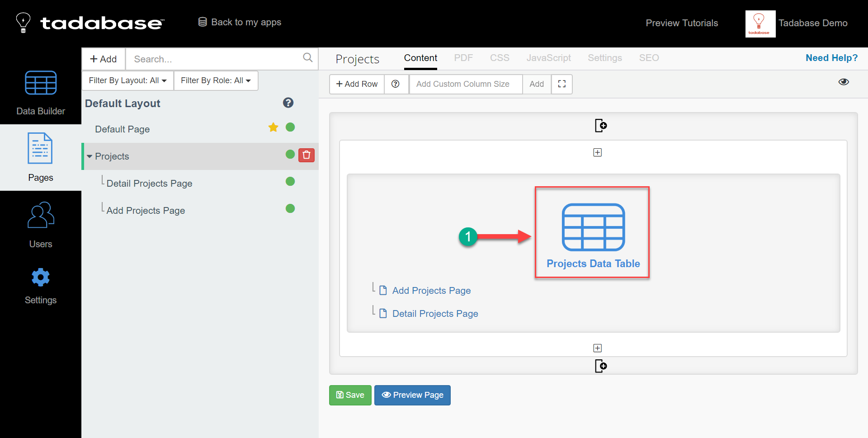
Task: Collapse the Projects tree arrow
Action: click(90, 156)
